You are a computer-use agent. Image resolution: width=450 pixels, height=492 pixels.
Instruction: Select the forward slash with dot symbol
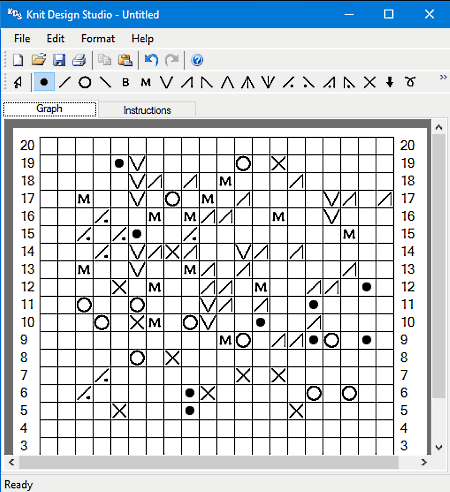point(288,82)
